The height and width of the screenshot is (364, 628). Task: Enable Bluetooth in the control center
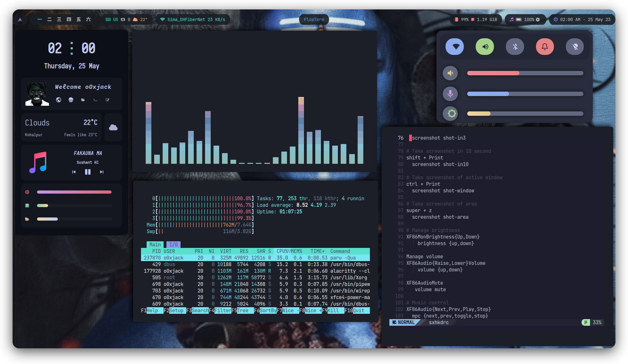(x=515, y=46)
